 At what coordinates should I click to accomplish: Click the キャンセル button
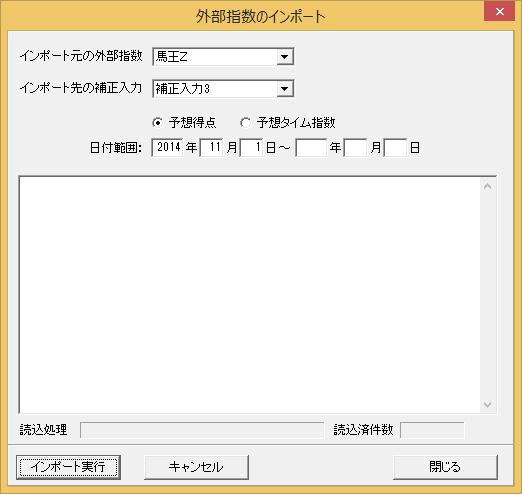point(196,467)
